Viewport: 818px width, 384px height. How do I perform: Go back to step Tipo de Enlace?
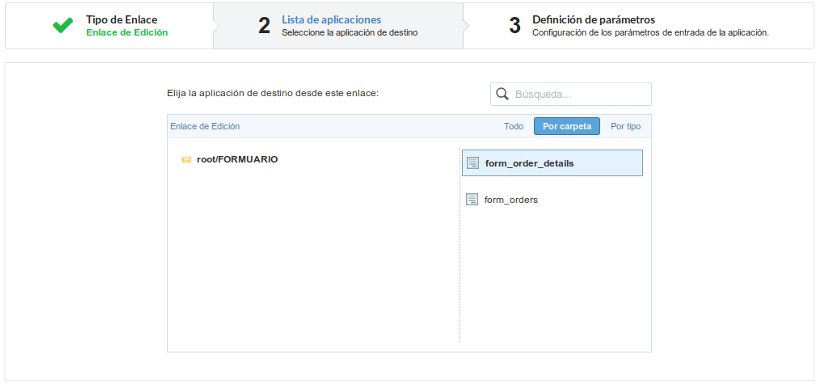pos(110,26)
